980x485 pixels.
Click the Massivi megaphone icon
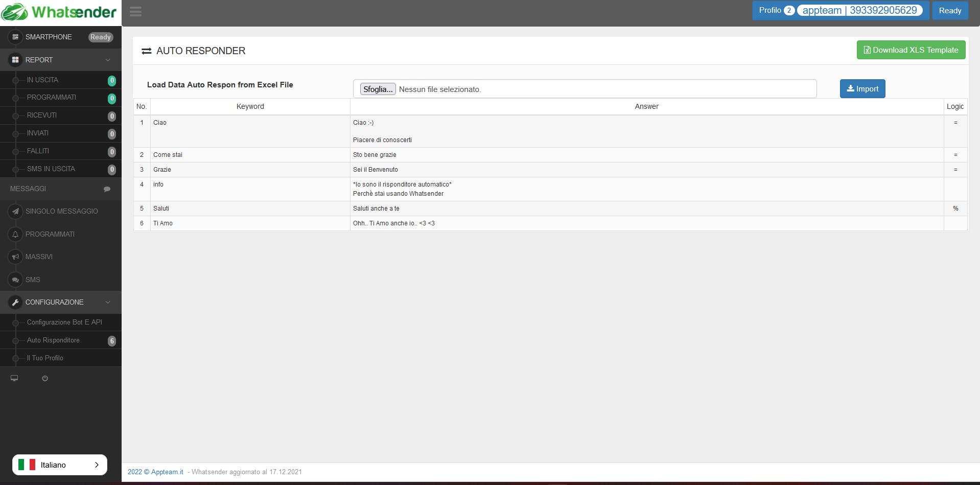coord(15,257)
